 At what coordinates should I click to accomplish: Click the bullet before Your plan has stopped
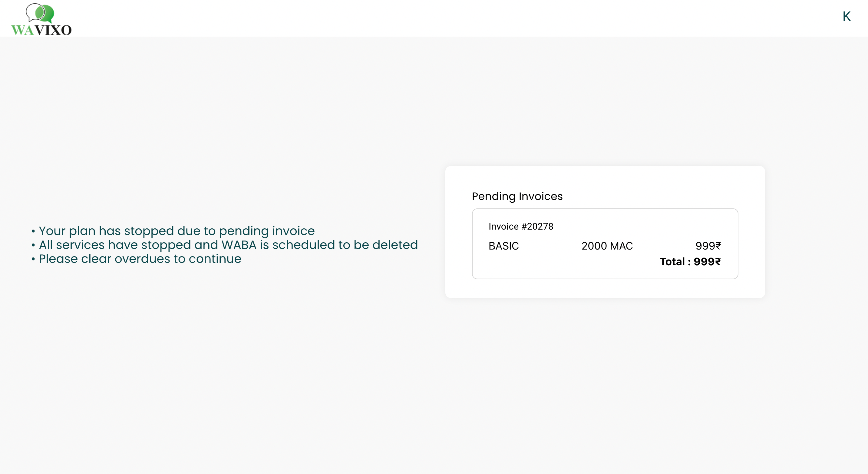tap(33, 231)
